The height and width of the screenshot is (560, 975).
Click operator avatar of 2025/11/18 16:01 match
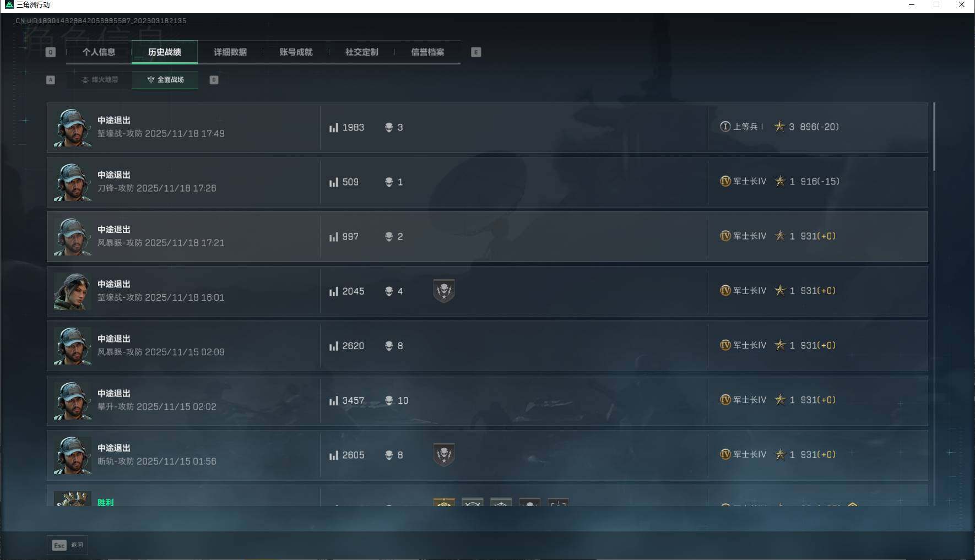pos(72,291)
